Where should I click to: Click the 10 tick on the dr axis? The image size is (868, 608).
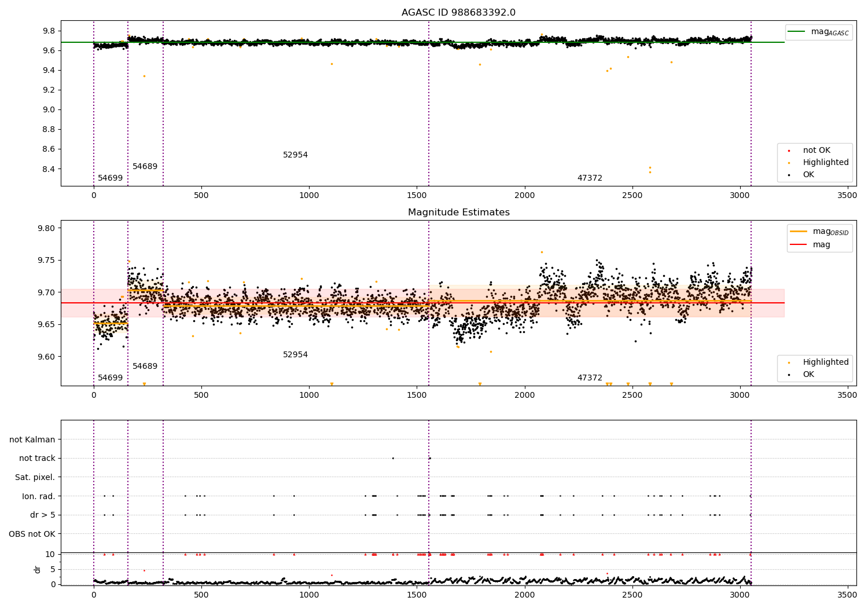click(x=50, y=555)
